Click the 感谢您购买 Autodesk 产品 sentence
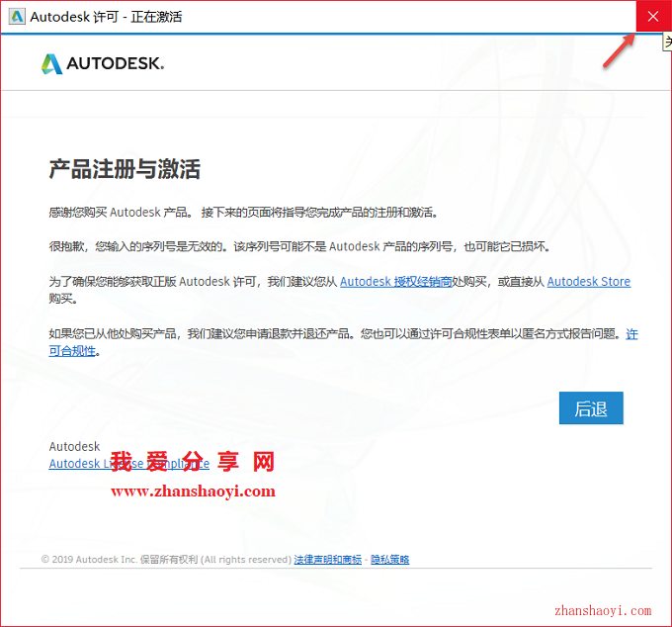The width and height of the screenshot is (672, 627). click(243, 213)
